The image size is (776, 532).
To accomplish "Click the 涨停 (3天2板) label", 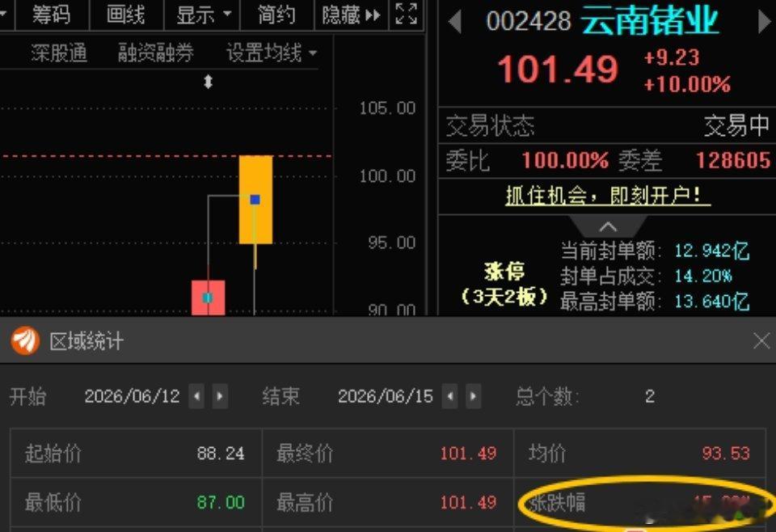I will (x=504, y=285).
